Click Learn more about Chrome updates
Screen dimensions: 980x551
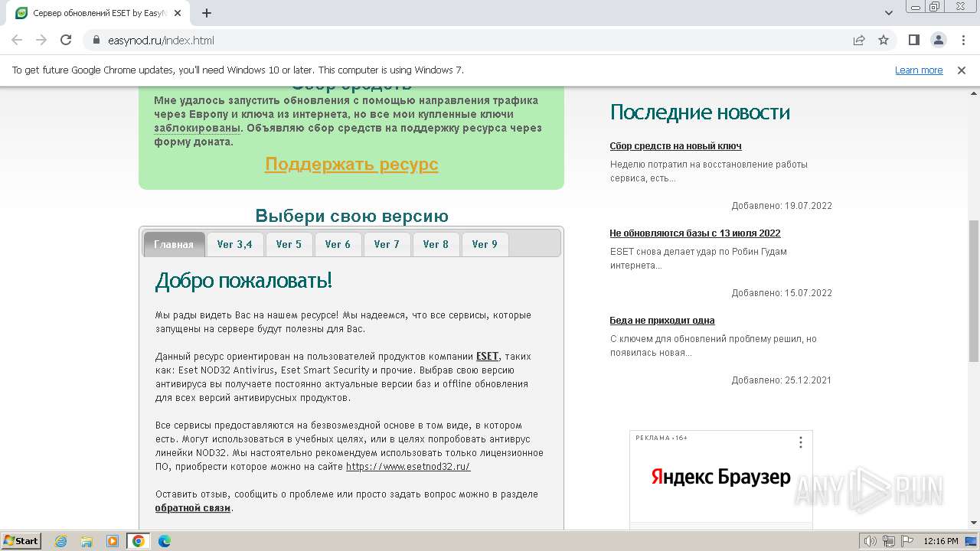tap(919, 70)
